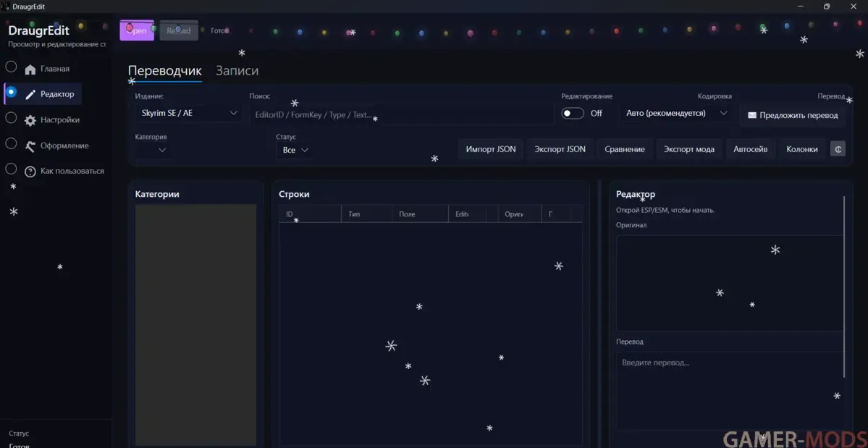
Task: Select the Главная radio button
Action: [11, 67]
